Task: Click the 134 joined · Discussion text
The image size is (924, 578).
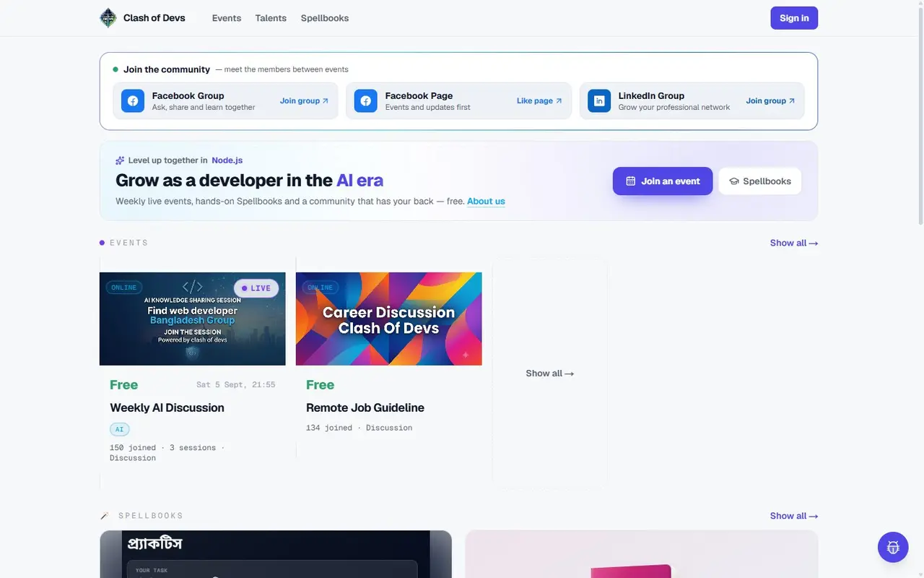Action: point(359,428)
